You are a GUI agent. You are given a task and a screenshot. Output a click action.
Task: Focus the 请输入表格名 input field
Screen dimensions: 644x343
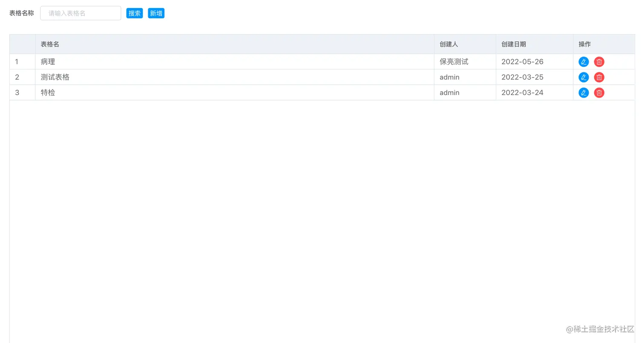[x=80, y=13]
